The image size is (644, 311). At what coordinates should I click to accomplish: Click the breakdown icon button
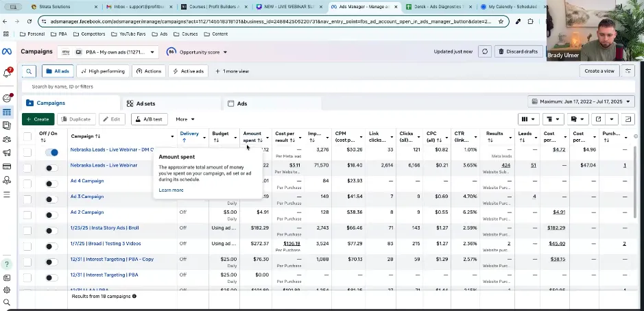pos(552,119)
